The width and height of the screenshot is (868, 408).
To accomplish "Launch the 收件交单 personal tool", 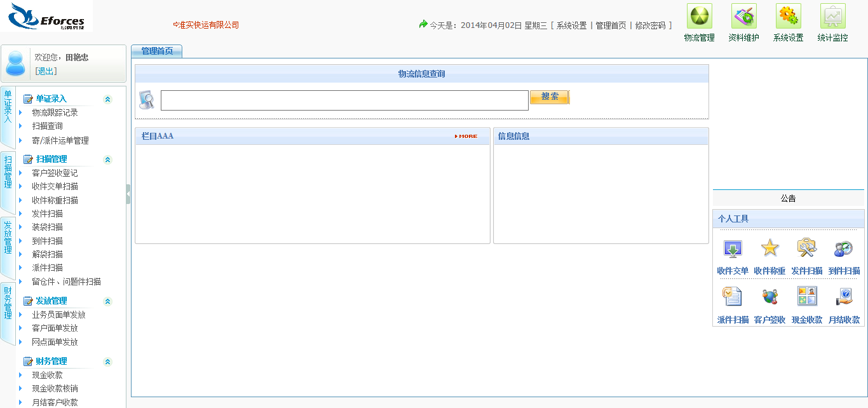I will (x=733, y=249).
